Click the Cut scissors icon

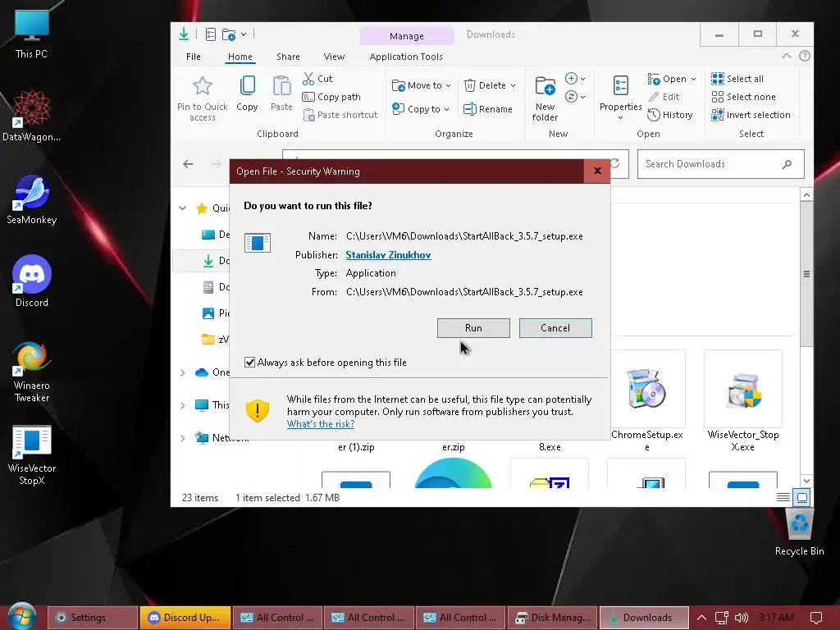point(308,79)
